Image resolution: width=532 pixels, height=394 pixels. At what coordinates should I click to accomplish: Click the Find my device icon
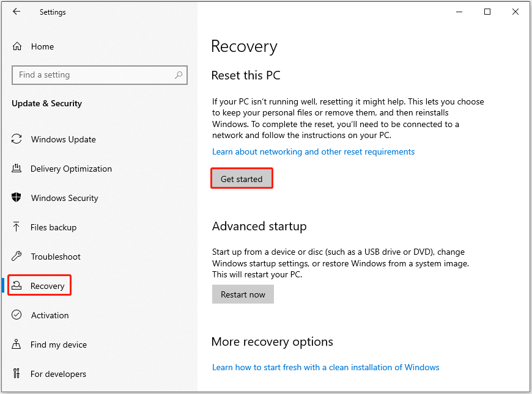tap(17, 345)
